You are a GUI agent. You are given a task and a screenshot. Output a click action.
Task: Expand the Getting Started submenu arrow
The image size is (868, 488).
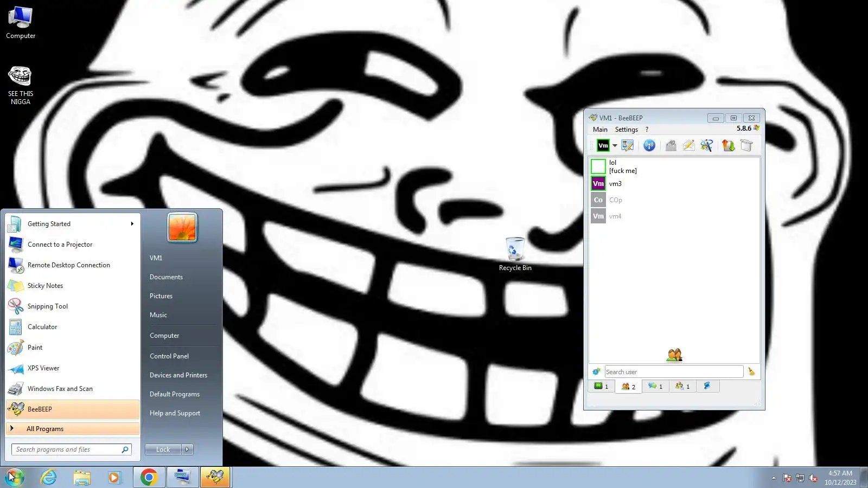click(x=132, y=224)
